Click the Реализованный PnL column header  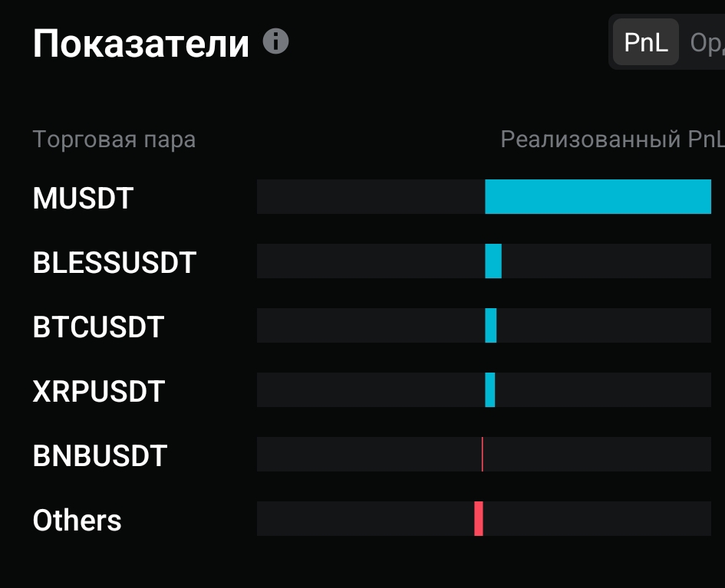pos(611,140)
